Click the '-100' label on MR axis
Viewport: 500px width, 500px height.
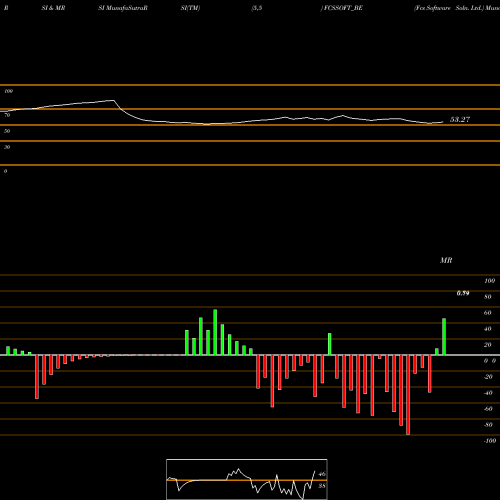point(490,441)
